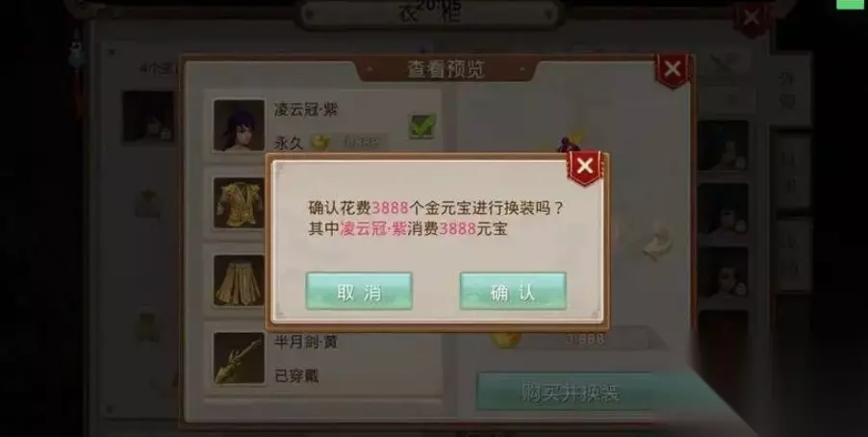868x437 pixels.
Task: Click the gold star icon beside 永久
Action: point(319,142)
